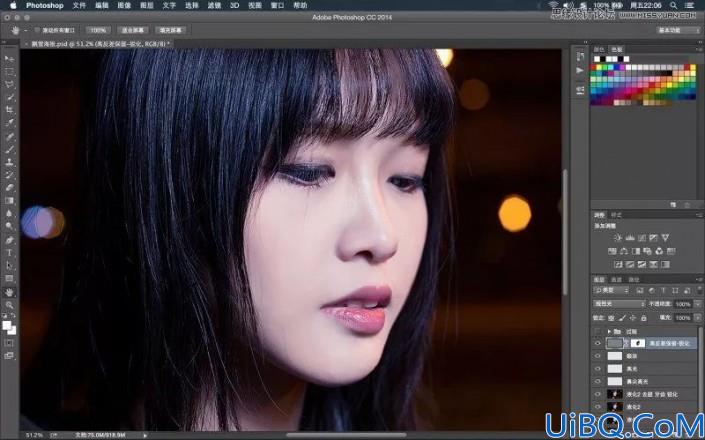This screenshot has width=705, height=440.
Task: Switch to the Channels tab
Action: point(616,280)
